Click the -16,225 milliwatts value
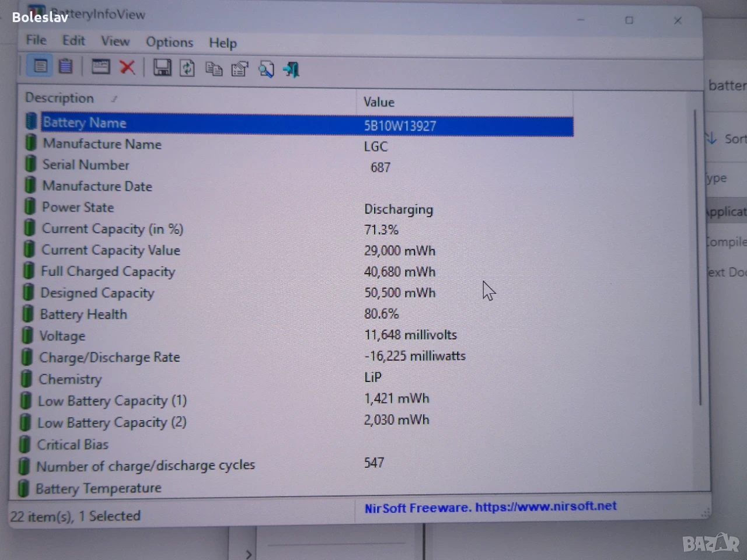The width and height of the screenshot is (747, 560). point(415,356)
